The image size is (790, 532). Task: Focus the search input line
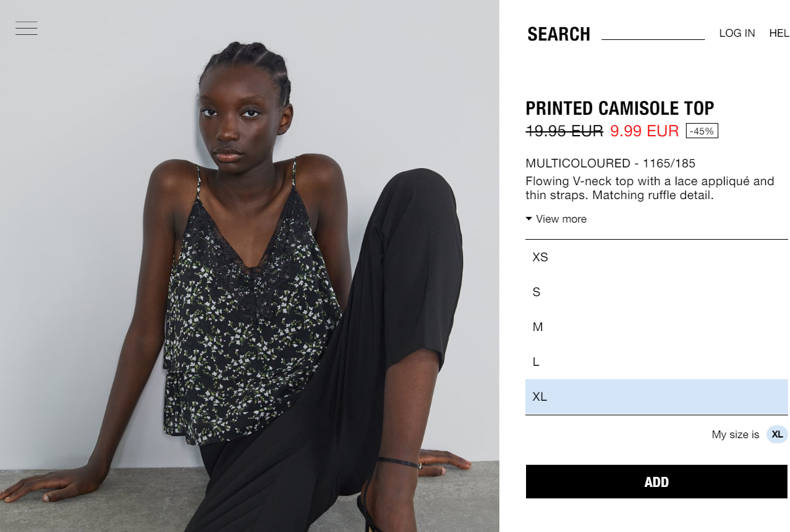[653, 33]
